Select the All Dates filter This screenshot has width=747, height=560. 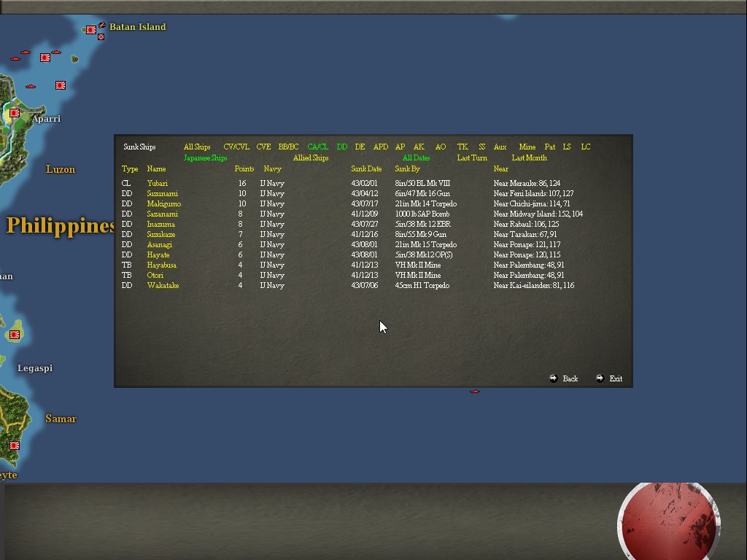tap(416, 157)
